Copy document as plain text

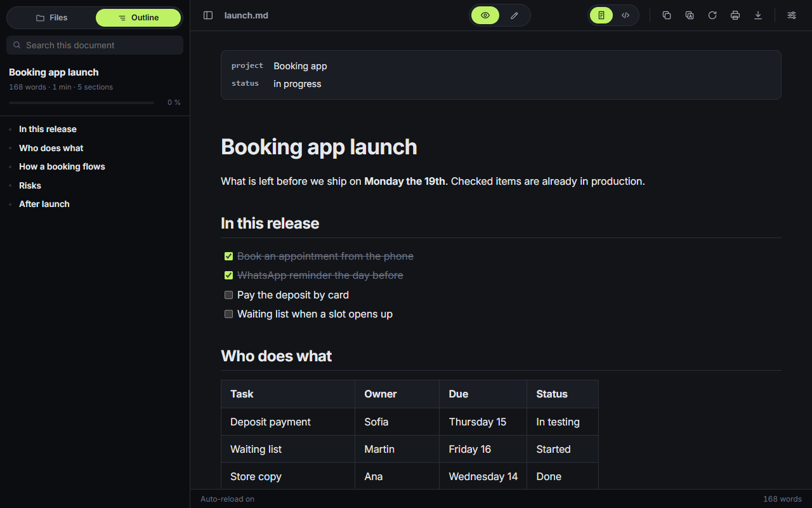(690, 15)
